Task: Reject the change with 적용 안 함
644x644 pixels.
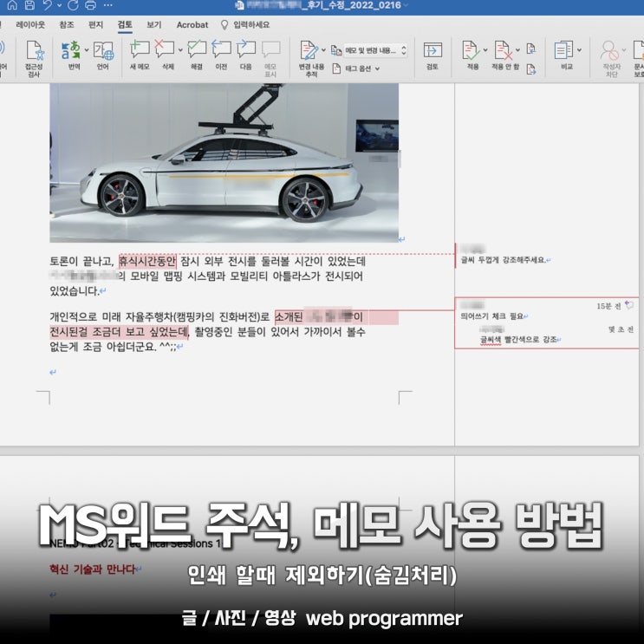Action: pyautogui.click(x=503, y=50)
